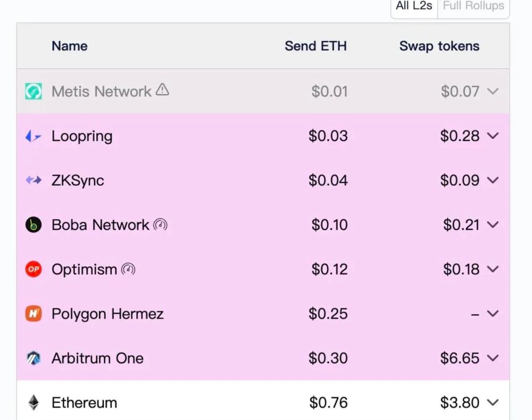532x420 pixels.
Task: Click the Name column header
Action: pos(70,46)
